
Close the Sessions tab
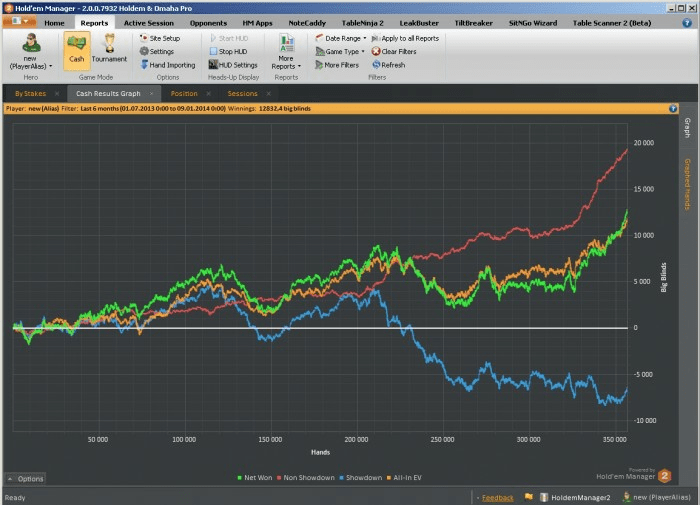(x=268, y=93)
